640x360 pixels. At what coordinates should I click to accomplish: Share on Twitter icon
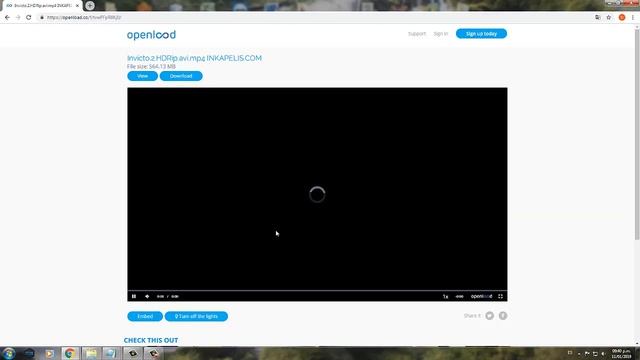[489, 316]
